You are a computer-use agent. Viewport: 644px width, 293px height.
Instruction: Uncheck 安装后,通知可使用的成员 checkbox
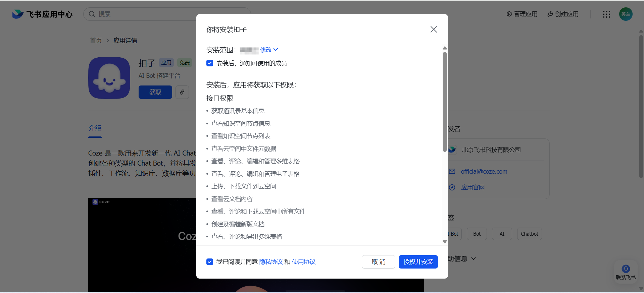point(210,63)
